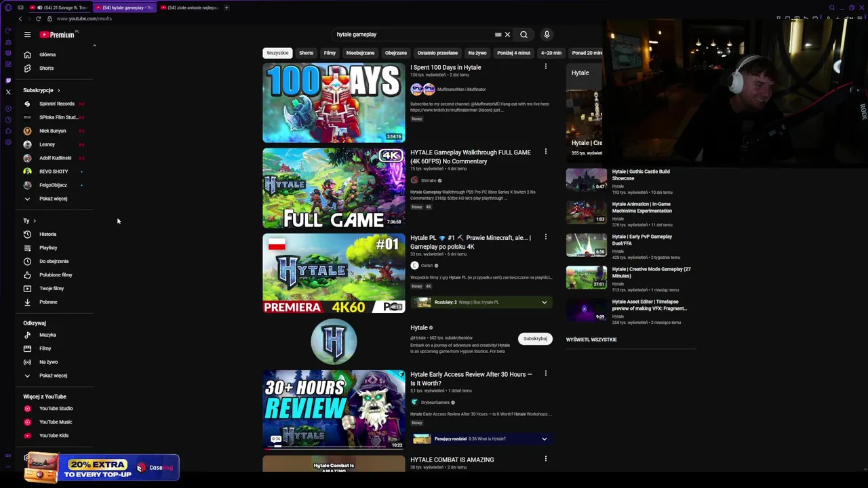Expand the Ty section arrow

pos(35,221)
